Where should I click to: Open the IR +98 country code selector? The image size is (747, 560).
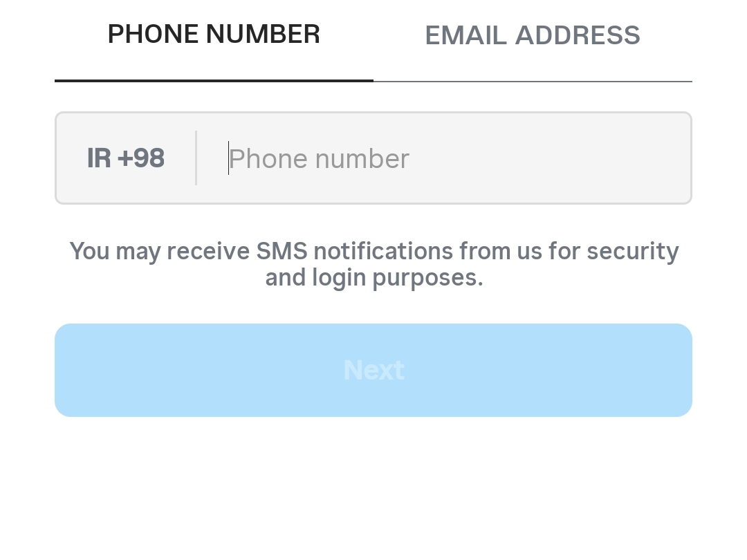[126, 158]
